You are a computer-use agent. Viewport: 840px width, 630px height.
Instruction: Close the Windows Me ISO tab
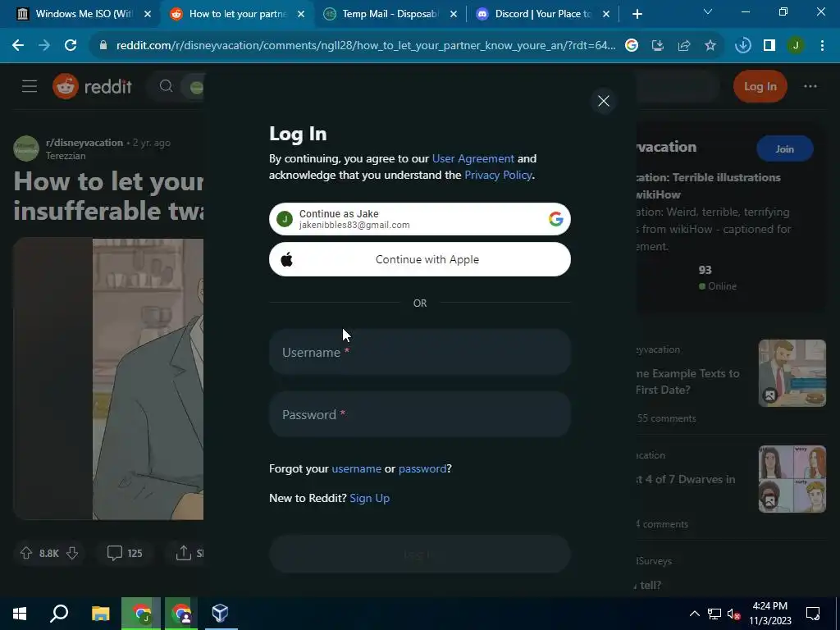(x=148, y=14)
